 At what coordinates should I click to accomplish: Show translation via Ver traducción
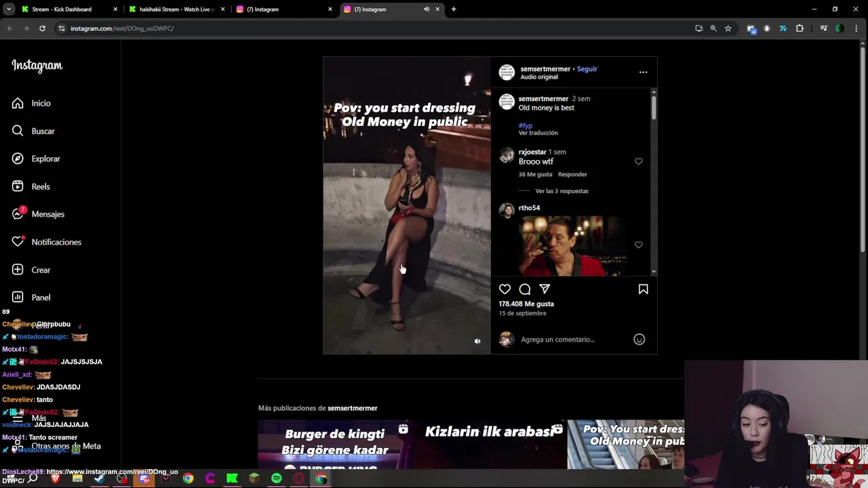[538, 133]
